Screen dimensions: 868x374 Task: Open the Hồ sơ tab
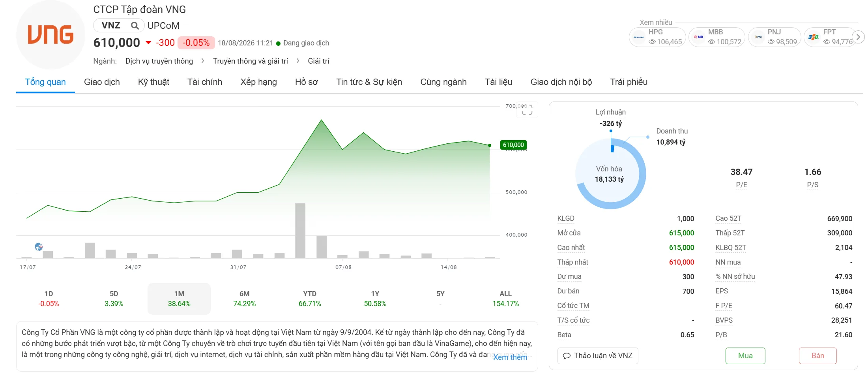coord(307,82)
